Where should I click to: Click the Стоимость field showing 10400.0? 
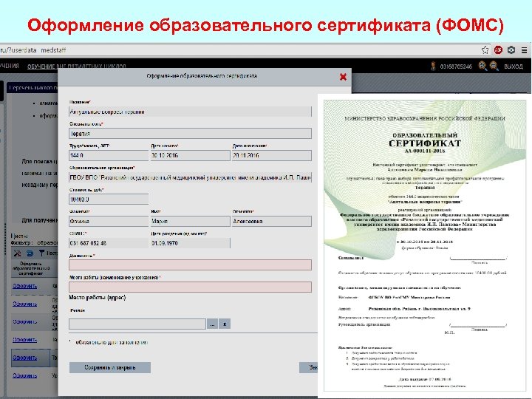[x=109, y=199]
